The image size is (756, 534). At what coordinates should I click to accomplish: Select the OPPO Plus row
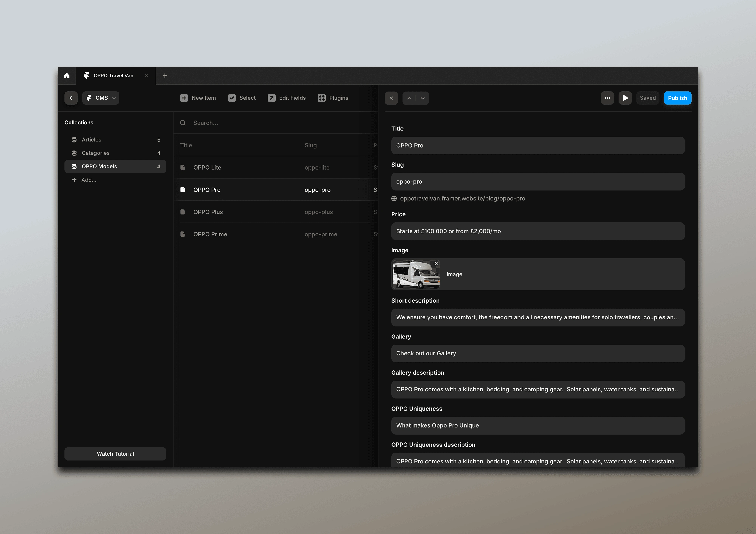208,212
